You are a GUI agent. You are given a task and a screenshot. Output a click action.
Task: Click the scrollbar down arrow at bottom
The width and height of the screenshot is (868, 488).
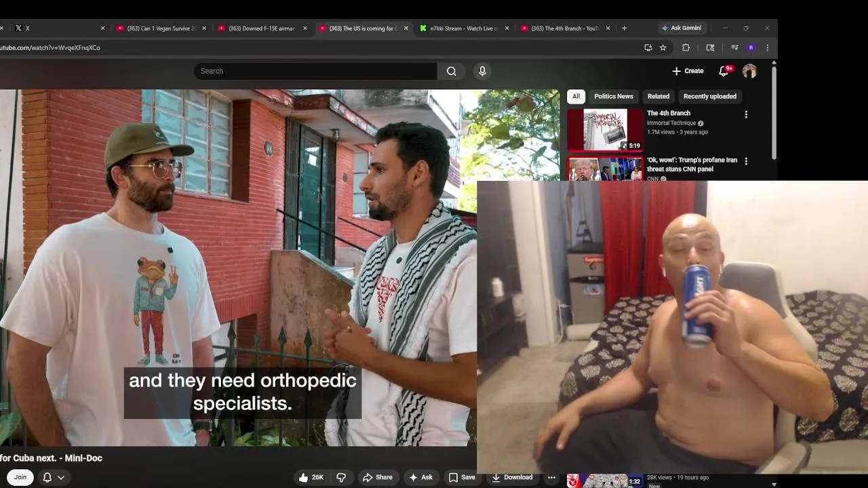(x=774, y=484)
